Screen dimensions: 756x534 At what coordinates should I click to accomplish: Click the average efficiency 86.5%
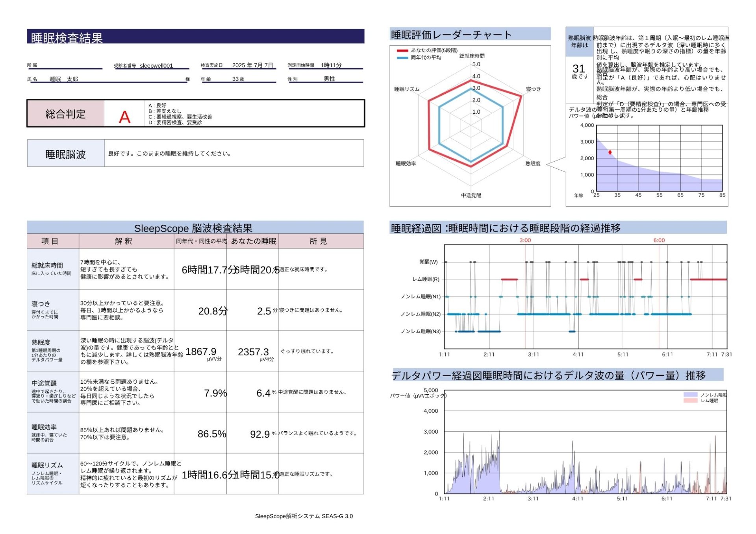tap(212, 434)
